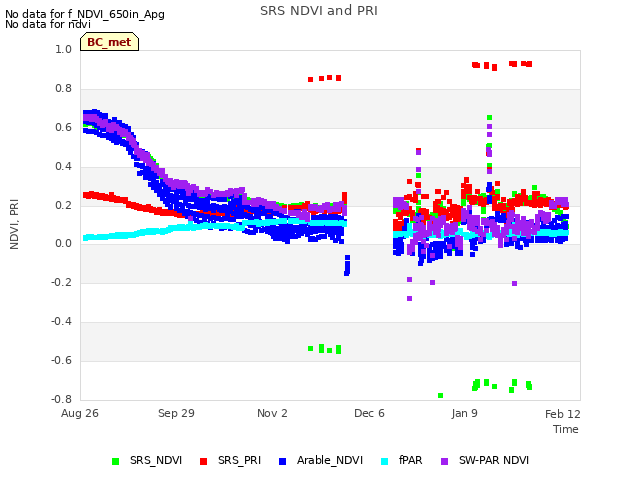Click the chart title SRS NDVI and PRI
This screenshot has height=480, width=640.
coord(319,10)
